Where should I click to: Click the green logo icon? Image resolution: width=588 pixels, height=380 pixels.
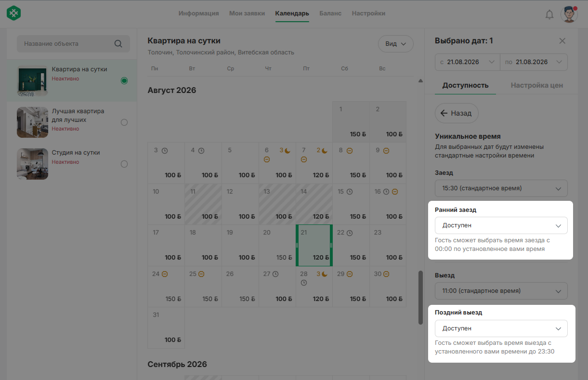(13, 13)
